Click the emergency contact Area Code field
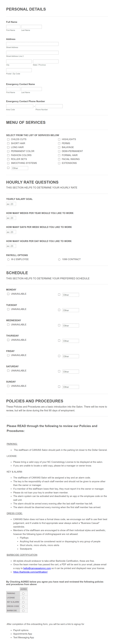The width and height of the screenshot is (114, 644). (x=20, y=106)
